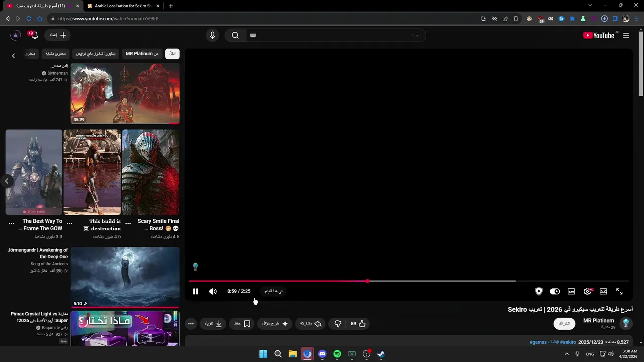Like the video with 89 likes

[358, 324]
